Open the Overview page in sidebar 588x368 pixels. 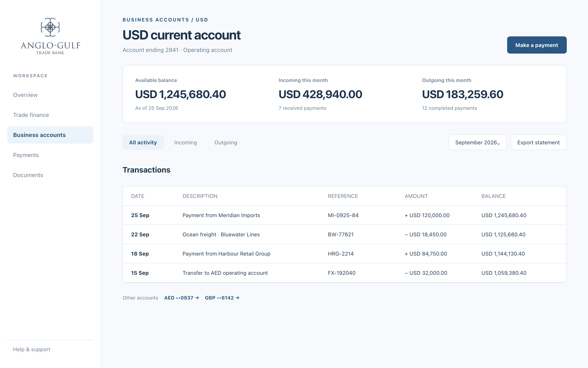click(50, 95)
